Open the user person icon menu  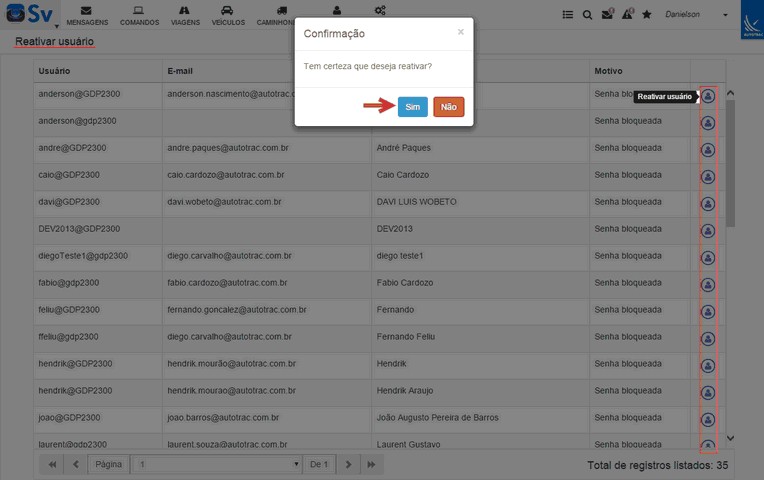click(x=337, y=10)
